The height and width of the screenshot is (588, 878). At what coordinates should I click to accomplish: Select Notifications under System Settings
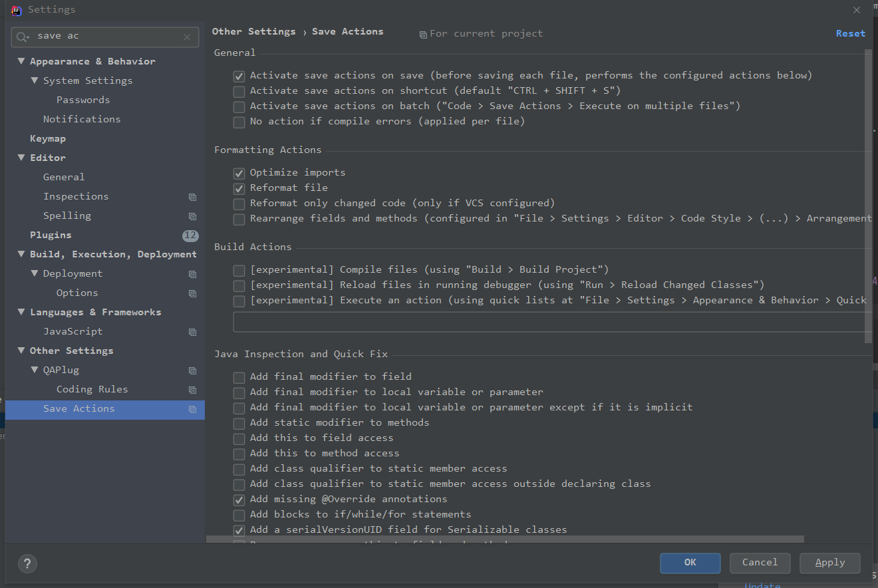click(82, 119)
